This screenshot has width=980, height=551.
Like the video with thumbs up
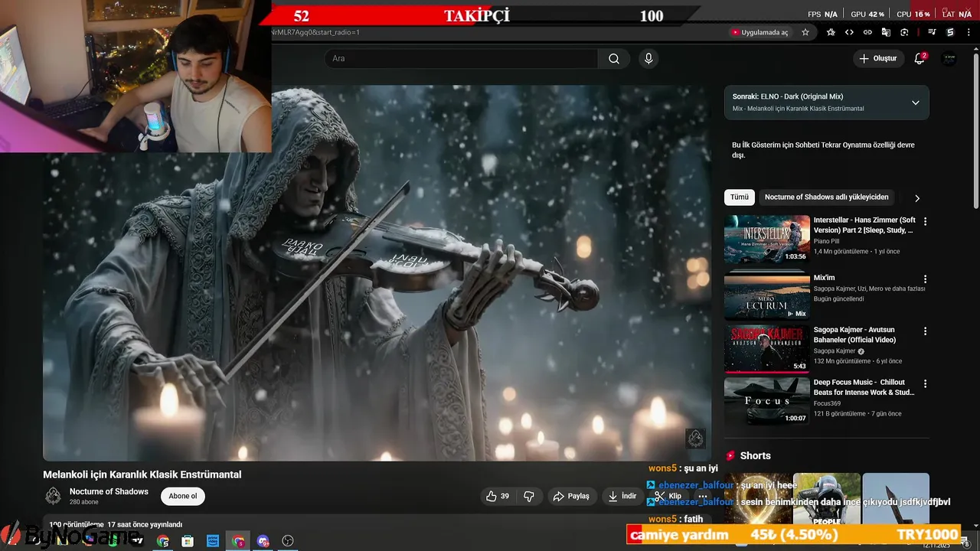pyautogui.click(x=498, y=496)
